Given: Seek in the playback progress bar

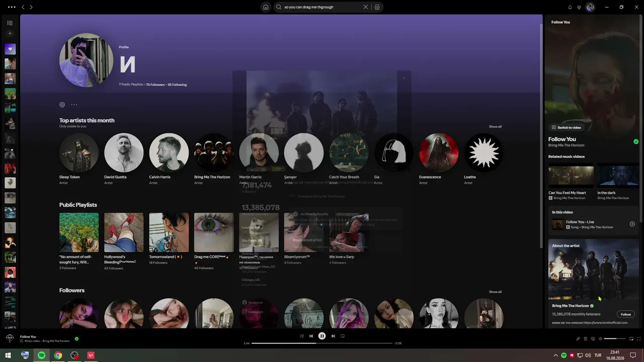Looking at the screenshot, I should pos(322,343).
